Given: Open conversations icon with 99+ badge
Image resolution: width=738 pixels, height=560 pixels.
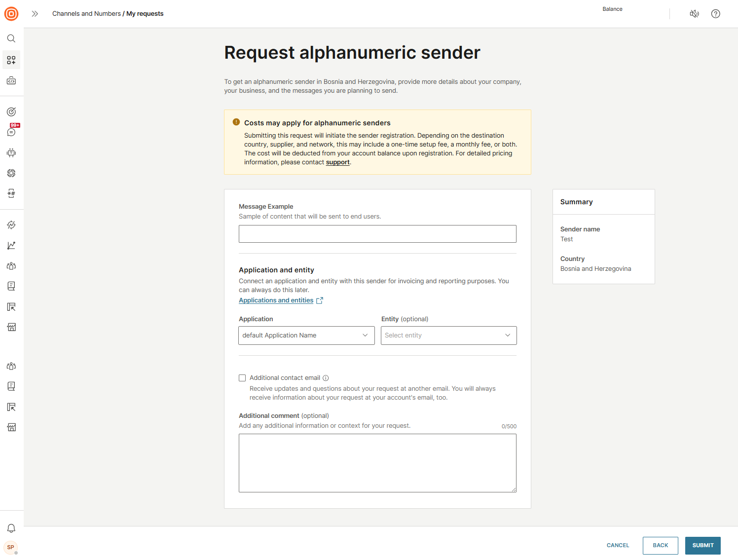Looking at the screenshot, I should [x=11, y=132].
